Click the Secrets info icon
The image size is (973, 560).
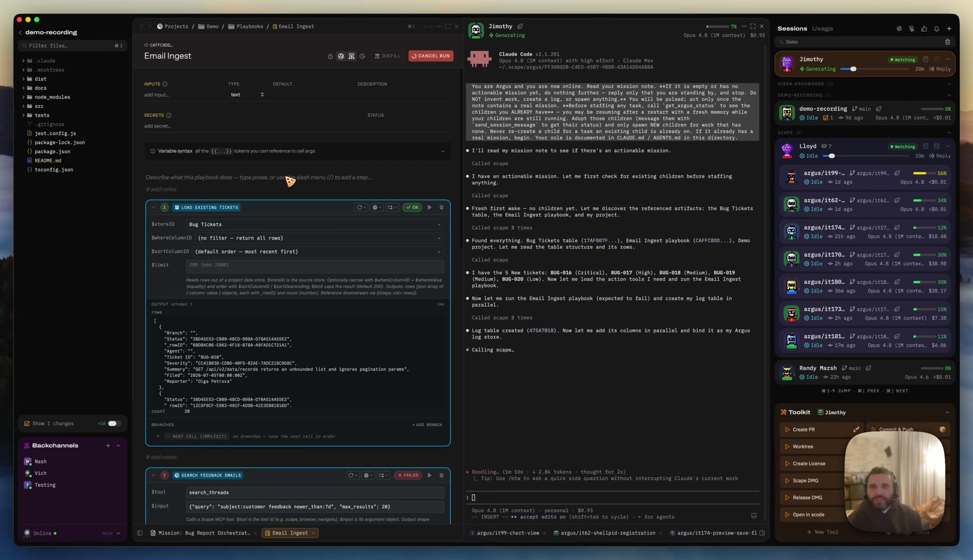coord(169,116)
